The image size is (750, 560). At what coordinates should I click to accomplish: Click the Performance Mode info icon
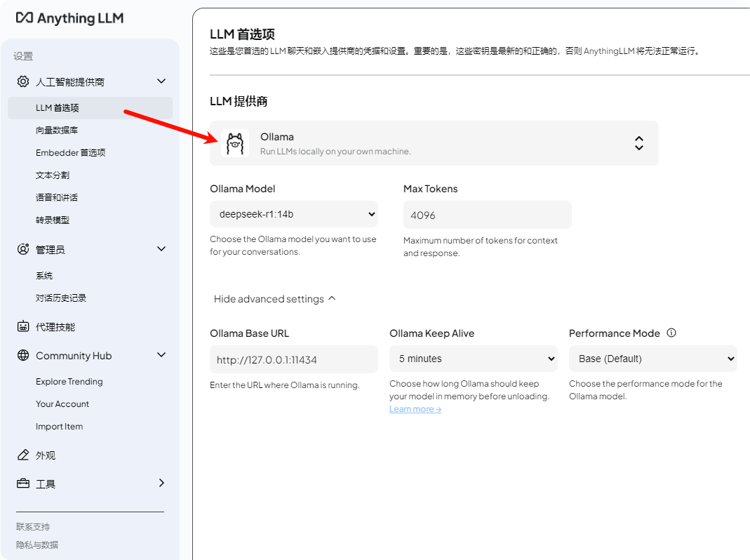(671, 333)
